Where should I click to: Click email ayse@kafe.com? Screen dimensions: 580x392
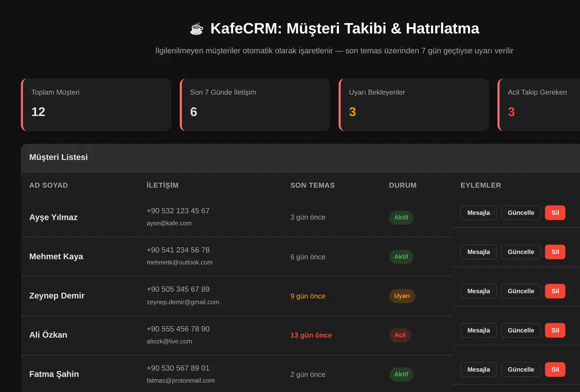169,223
